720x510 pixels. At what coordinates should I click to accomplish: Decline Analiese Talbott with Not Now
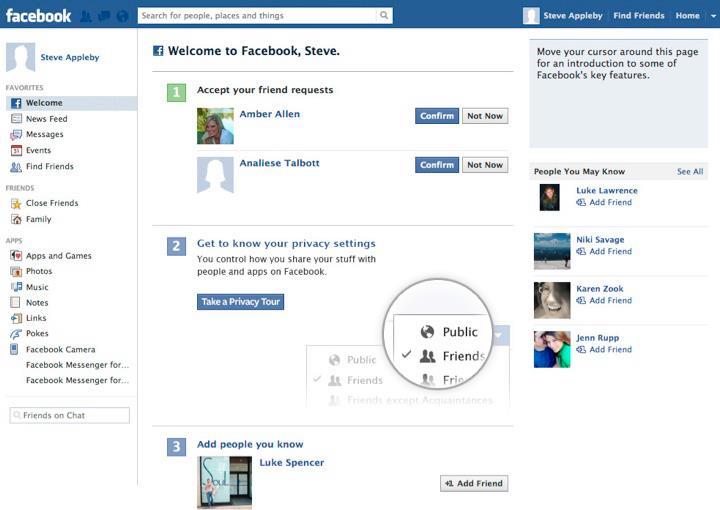coord(485,165)
